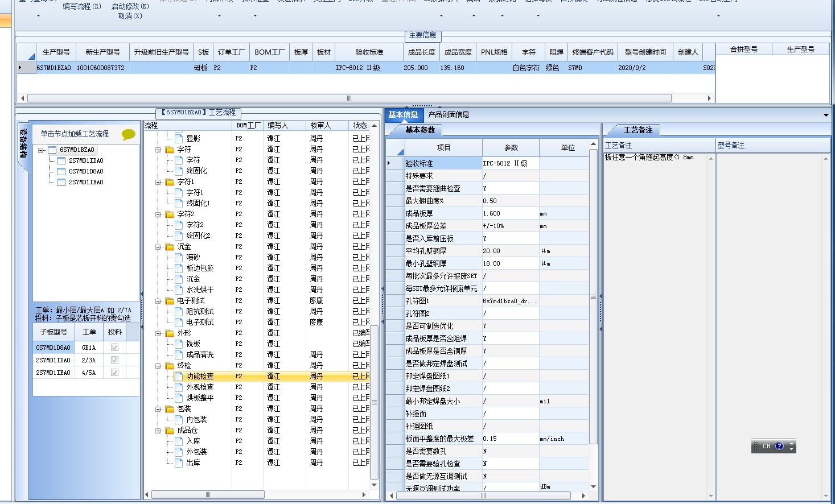Click the 沉金 folder icon
The width and height of the screenshot is (835, 504).
[x=170, y=247]
